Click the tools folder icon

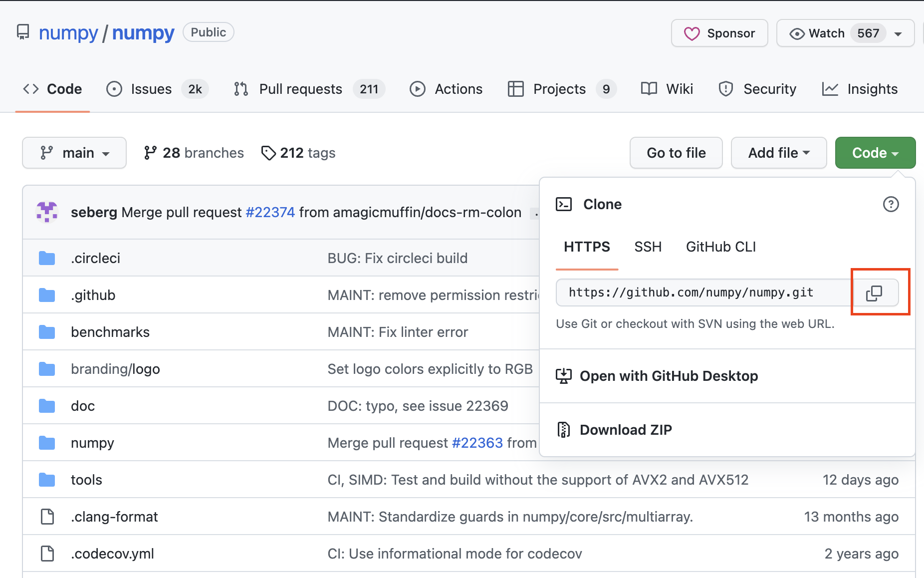tap(47, 480)
